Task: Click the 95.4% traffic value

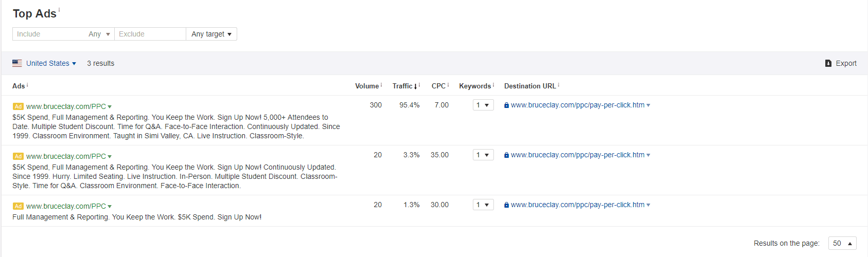Action: pyautogui.click(x=410, y=105)
